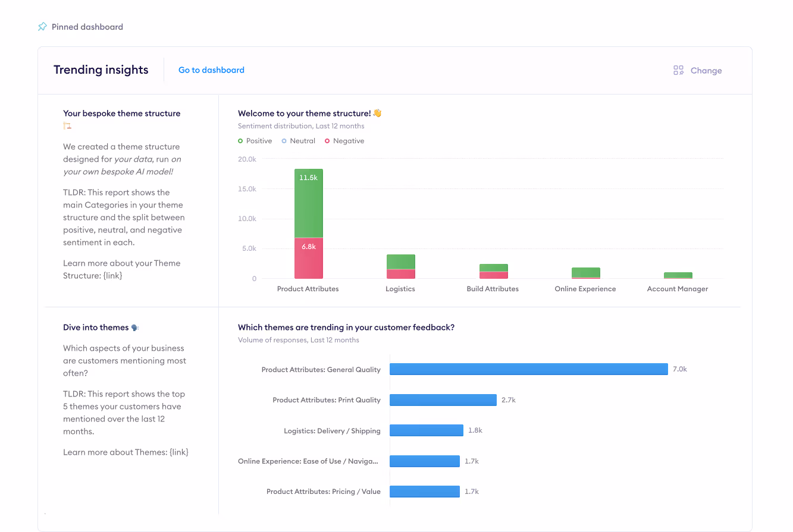Click the General Quality 7.0k blue bar
The height and width of the screenshot is (532, 793).
tap(529, 369)
